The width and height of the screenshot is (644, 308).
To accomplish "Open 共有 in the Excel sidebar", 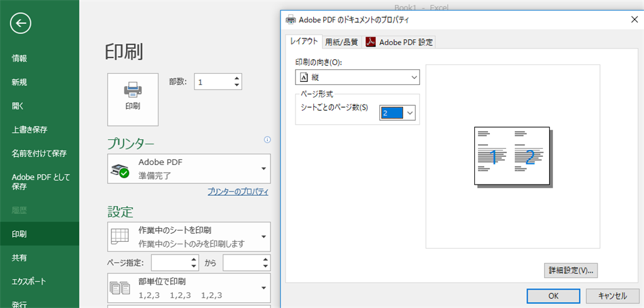I will coord(19,258).
